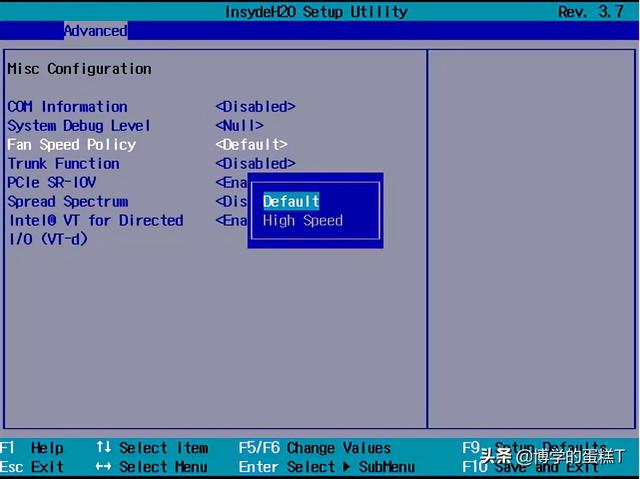
Task: Open the COM Information Disabled value
Action: coord(255,107)
